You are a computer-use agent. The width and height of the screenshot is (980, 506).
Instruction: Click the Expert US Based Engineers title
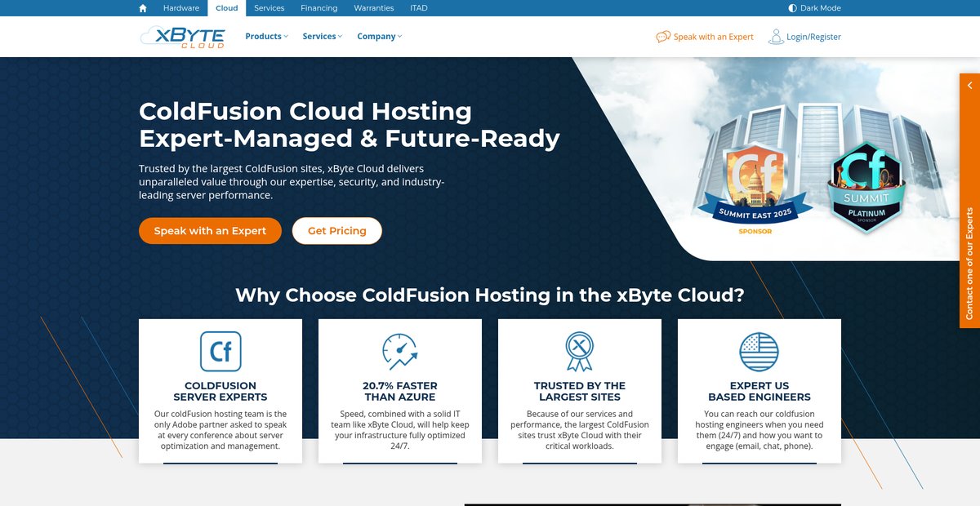click(759, 392)
